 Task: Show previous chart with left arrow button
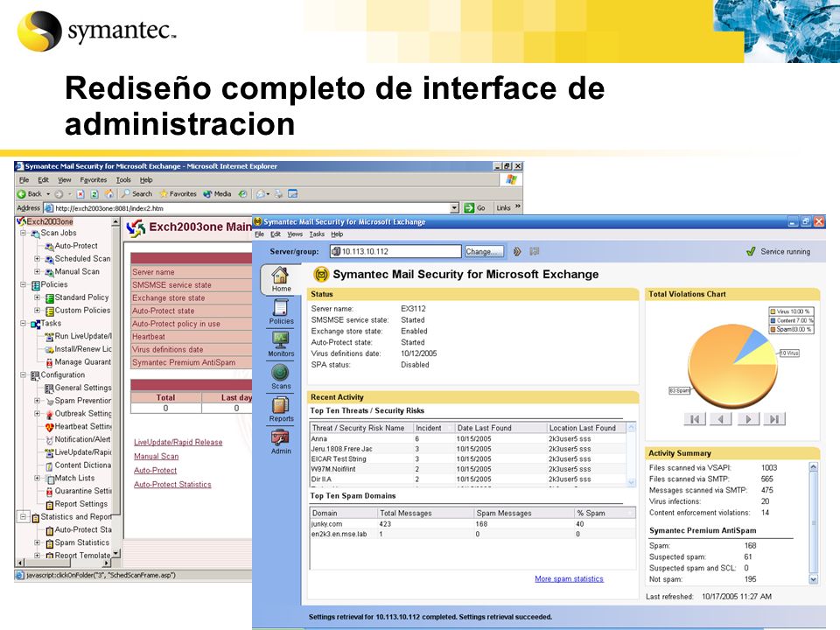click(721, 419)
